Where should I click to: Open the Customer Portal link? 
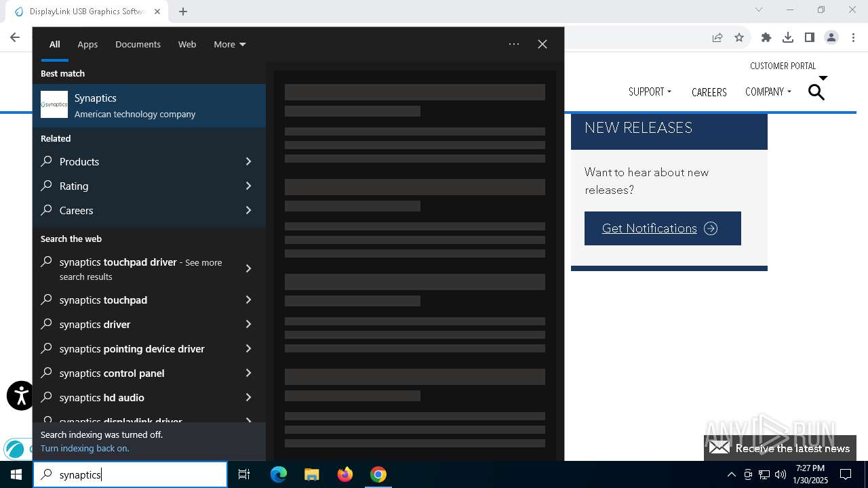click(783, 66)
